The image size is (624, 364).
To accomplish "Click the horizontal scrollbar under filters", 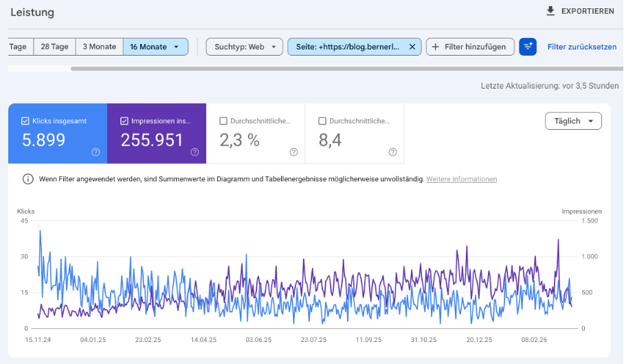I will point(344,68).
